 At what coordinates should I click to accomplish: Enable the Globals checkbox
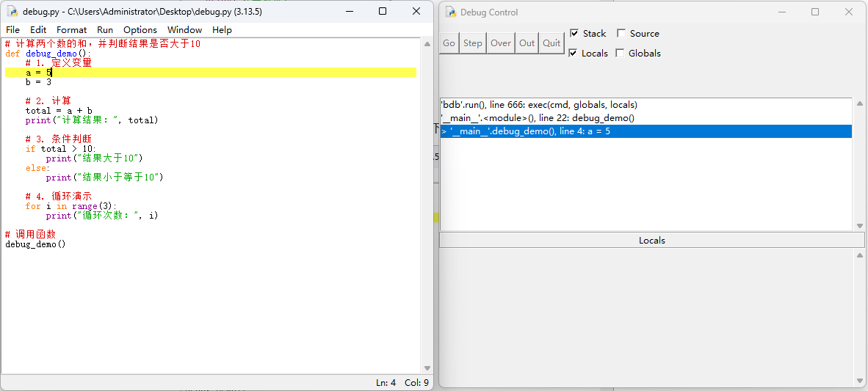pyautogui.click(x=620, y=54)
